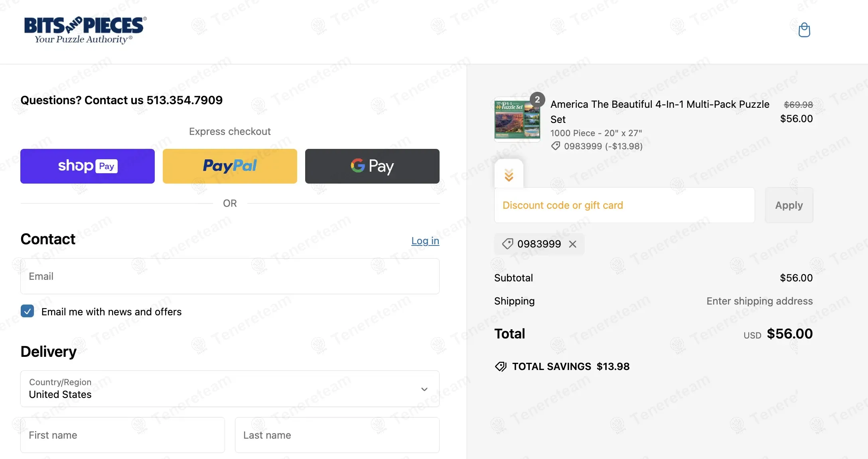Click discount tag icon under product name
Image resolution: width=868 pixels, height=459 pixels.
(555, 146)
